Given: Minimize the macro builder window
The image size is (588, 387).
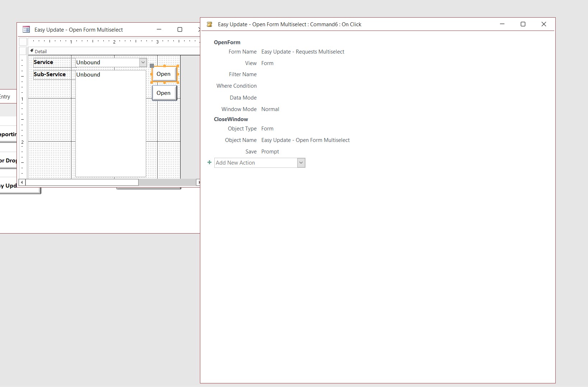Looking at the screenshot, I should coord(502,24).
